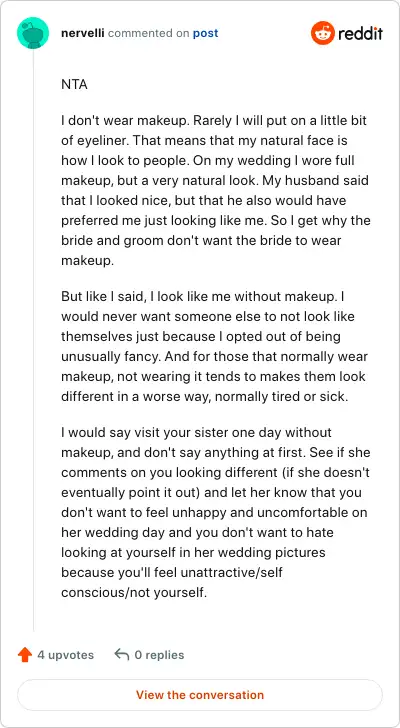Click line "because you'll feel unattractive/self"
Screen dimensions: 400x728
(x=172, y=572)
